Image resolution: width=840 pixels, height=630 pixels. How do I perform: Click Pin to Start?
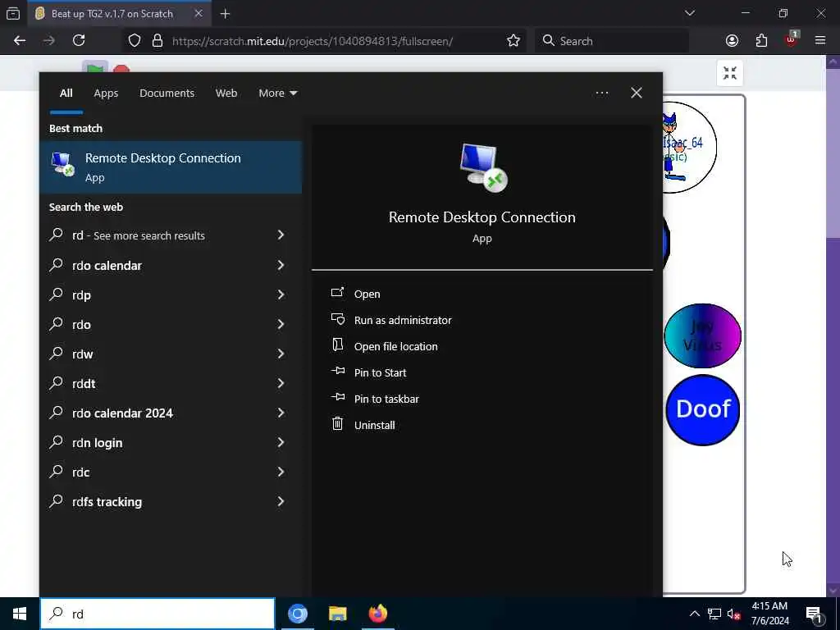point(380,373)
